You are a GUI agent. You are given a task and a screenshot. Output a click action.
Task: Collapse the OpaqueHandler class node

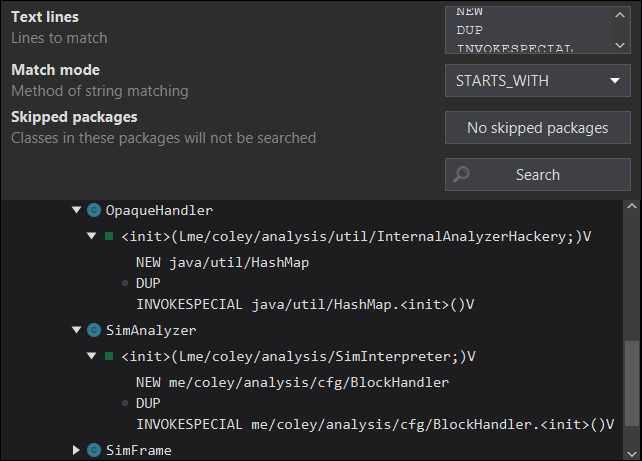click(x=77, y=210)
